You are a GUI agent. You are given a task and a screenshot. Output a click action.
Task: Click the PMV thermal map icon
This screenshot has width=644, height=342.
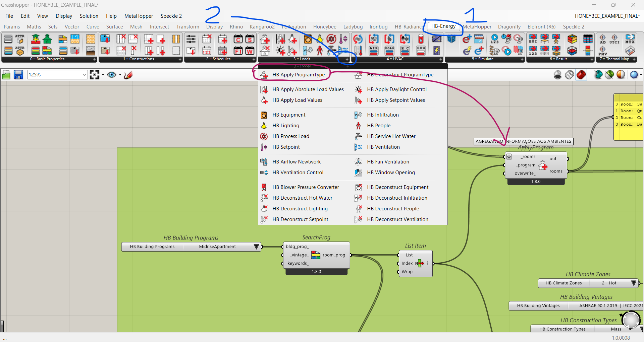603,51
